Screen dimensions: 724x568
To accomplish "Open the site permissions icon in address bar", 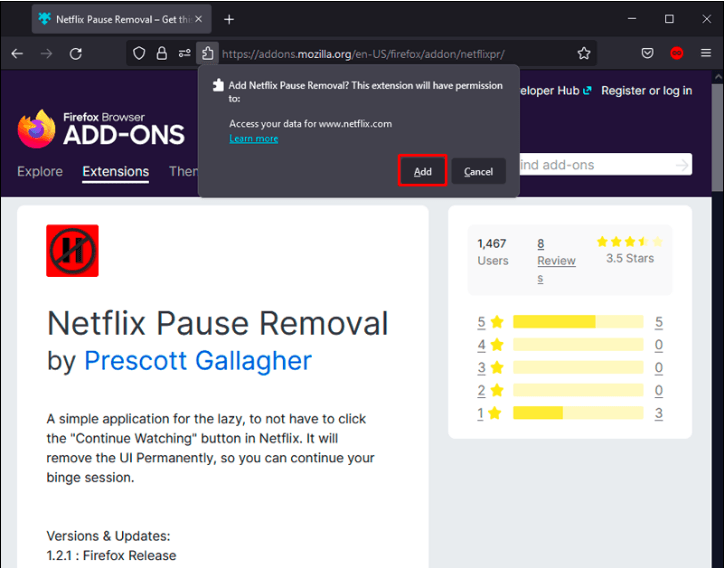I will (x=185, y=54).
